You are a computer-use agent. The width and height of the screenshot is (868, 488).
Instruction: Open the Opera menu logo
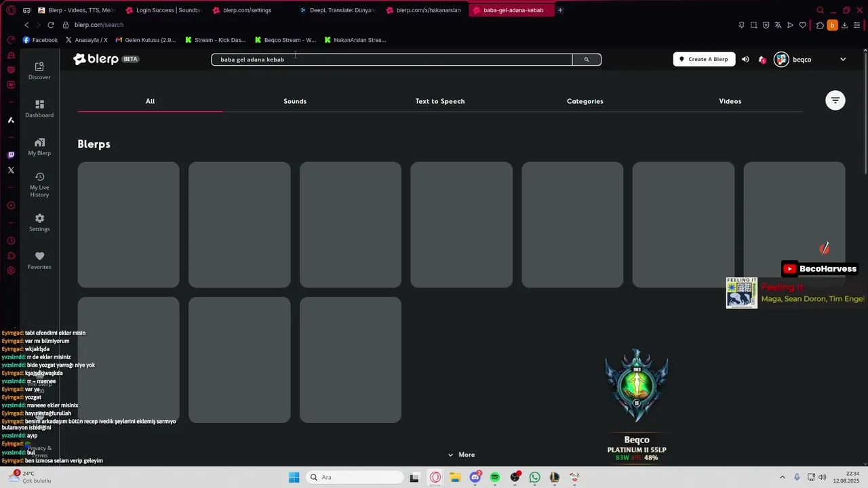tap(11, 10)
